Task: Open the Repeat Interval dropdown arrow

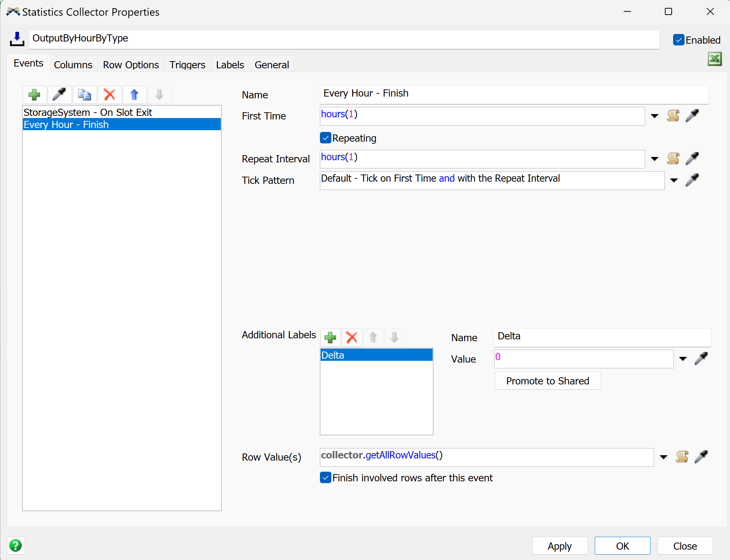Action: pos(654,159)
